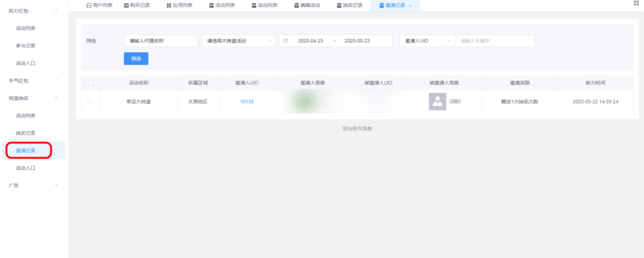644x258 pixels.
Task: Switch to the active 邀请记录 tab
Action: 395,6
